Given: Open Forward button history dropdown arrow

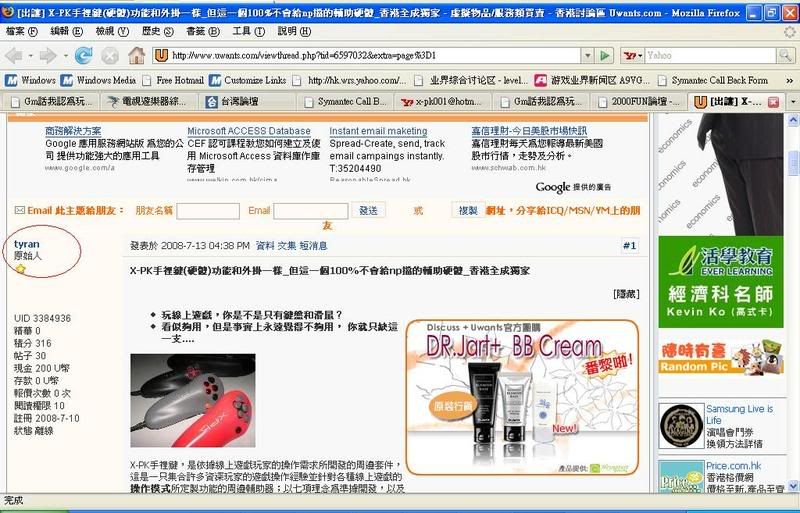Looking at the screenshot, I should 65,55.
